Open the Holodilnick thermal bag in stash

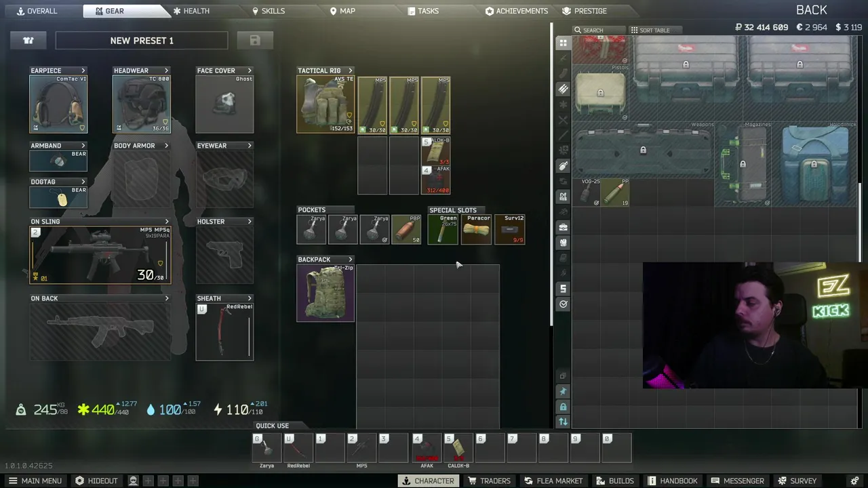tap(815, 164)
